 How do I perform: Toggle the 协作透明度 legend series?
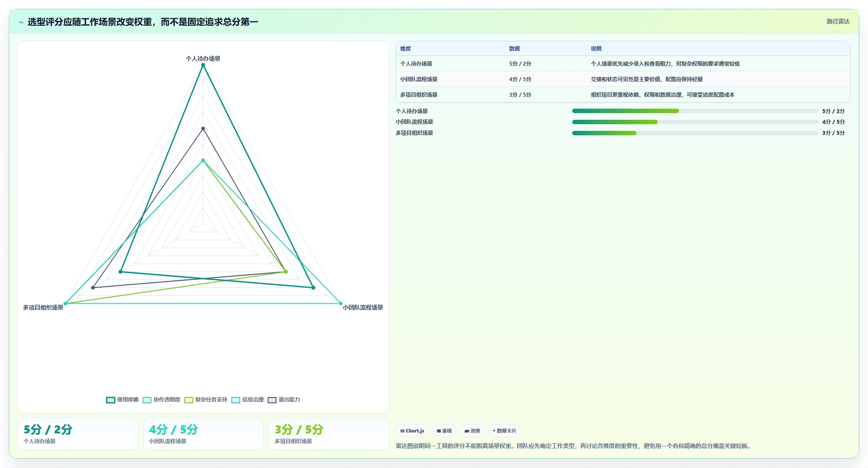tap(161, 400)
